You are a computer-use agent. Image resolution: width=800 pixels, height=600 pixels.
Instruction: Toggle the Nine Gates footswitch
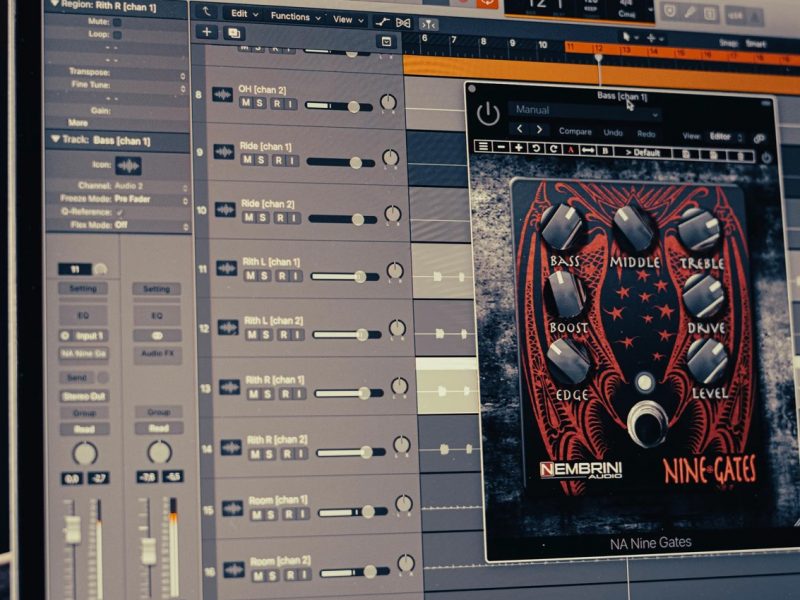pyautogui.click(x=648, y=423)
